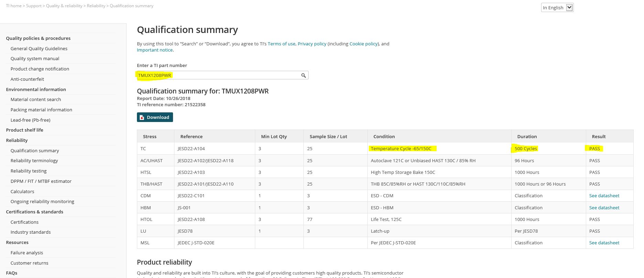Open See datasheet link for MSL row

tap(604, 243)
